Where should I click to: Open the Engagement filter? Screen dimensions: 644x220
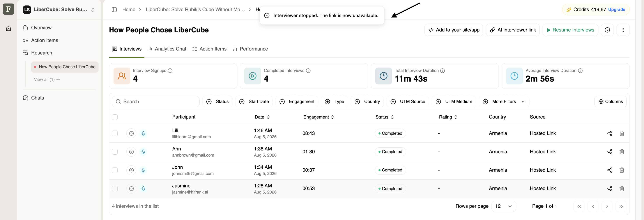(297, 102)
